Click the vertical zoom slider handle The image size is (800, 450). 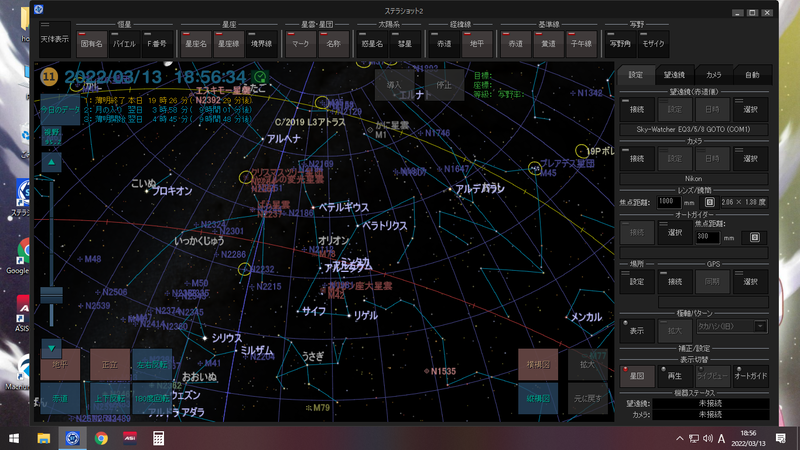(x=52, y=295)
